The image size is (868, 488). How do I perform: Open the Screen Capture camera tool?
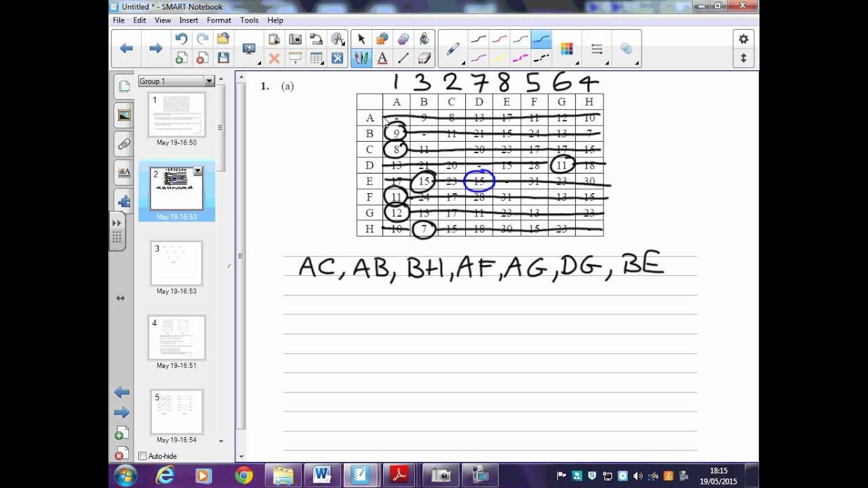pos(295,39)
